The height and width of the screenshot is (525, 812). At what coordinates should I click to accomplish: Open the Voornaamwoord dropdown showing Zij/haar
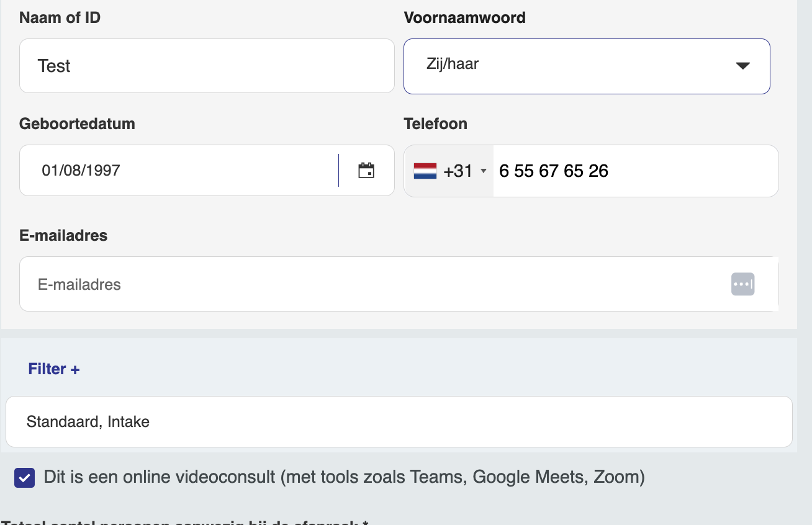tap(587, 66)
